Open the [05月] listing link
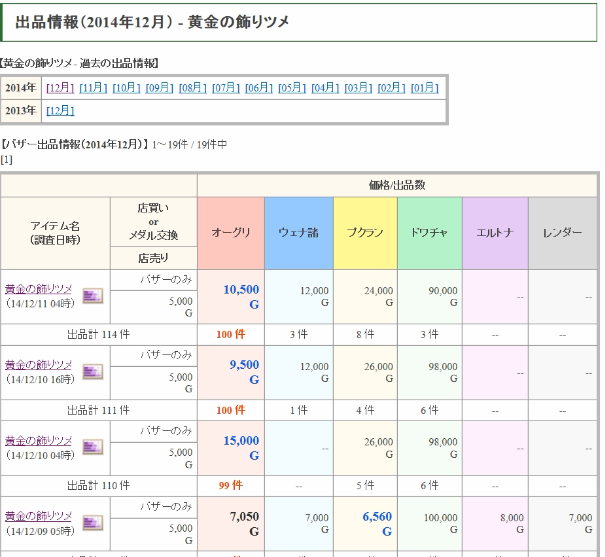The width and height of the screenshot is (605, 557). click(292, 88)
